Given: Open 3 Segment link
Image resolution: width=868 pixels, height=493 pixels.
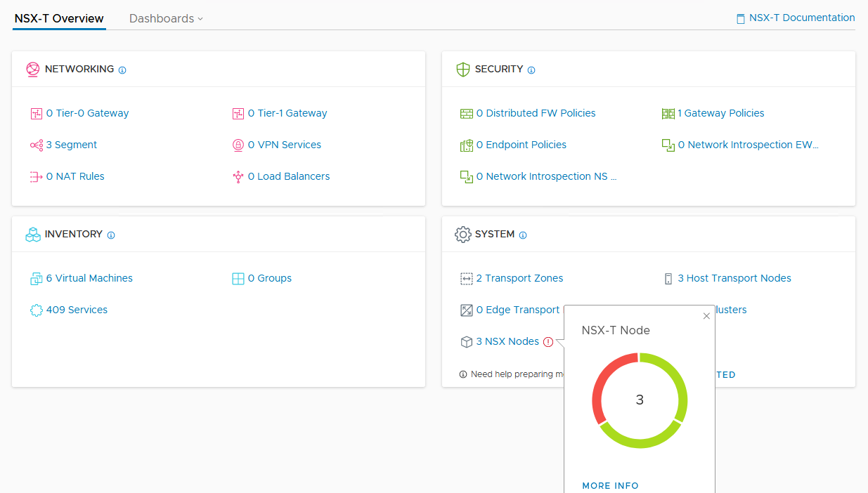Looking at the screenshot, I should (x=71, y=145).
